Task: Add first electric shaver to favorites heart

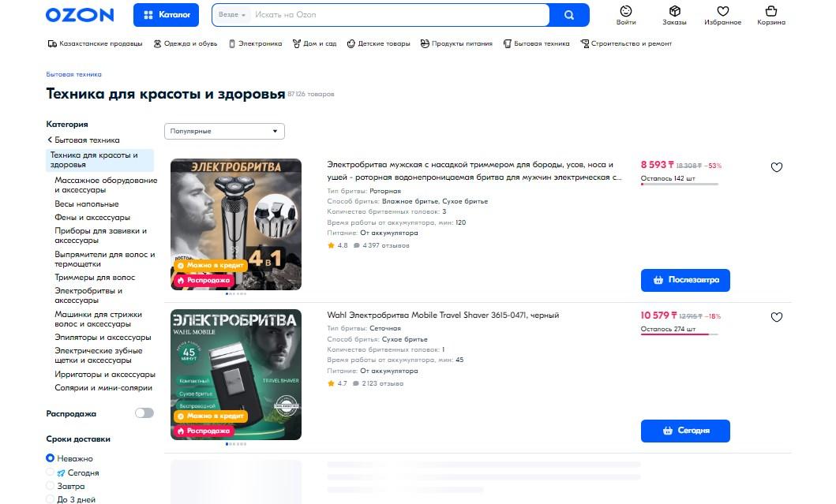Action: pos(776,167)
